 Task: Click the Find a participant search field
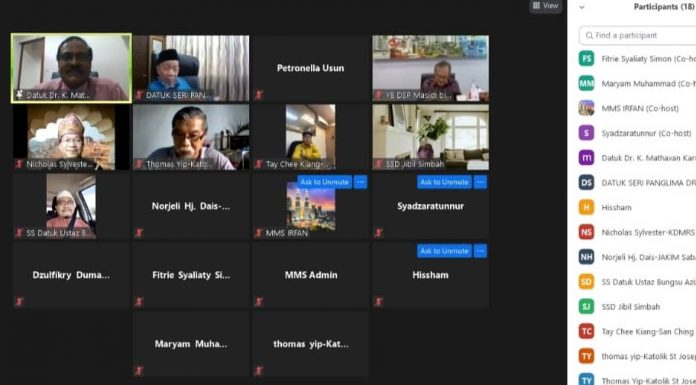pyautogui.click(x=637, y=35)
